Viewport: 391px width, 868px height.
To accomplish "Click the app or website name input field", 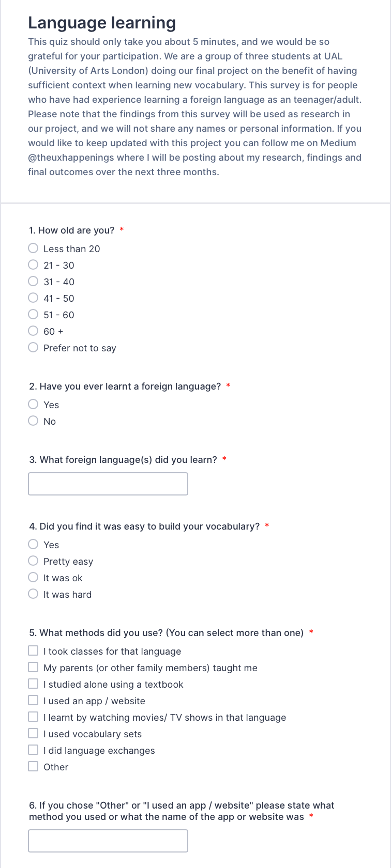I will 108,841.
